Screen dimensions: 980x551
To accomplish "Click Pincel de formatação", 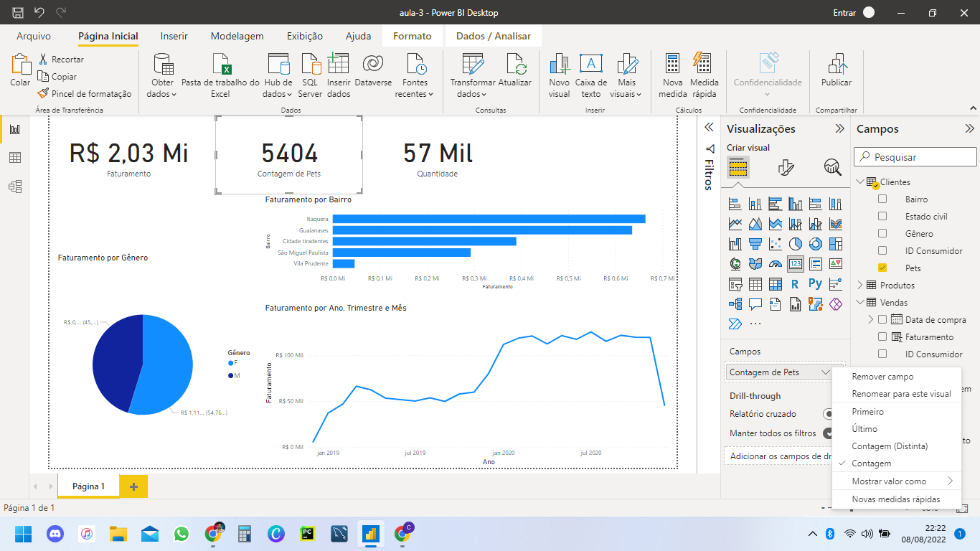I will (85, 93).
